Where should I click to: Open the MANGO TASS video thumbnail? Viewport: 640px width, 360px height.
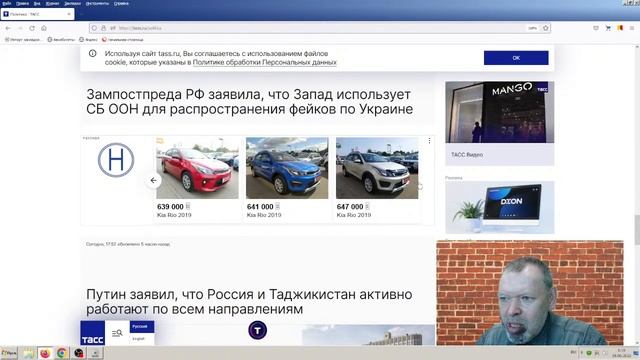tap(500, 112)
